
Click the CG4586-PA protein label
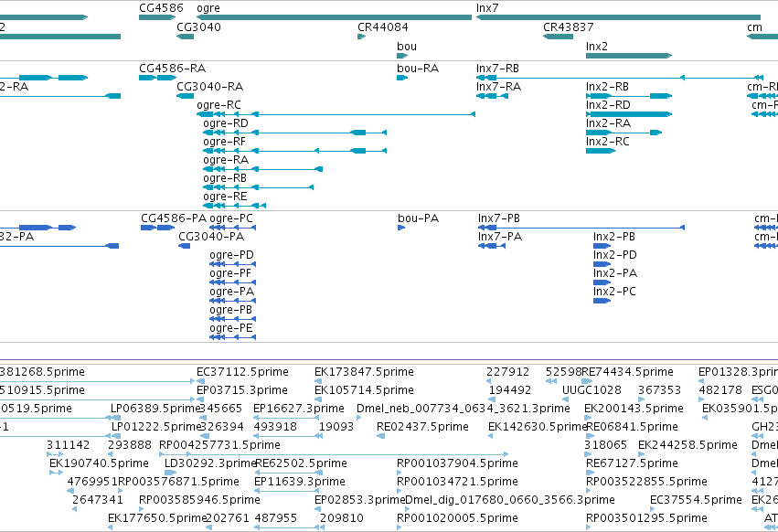tap(174, 218)
